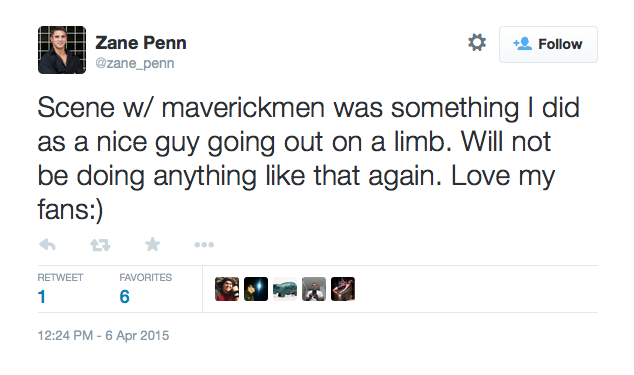Open the Zane Penn display name link

[141, 42]
